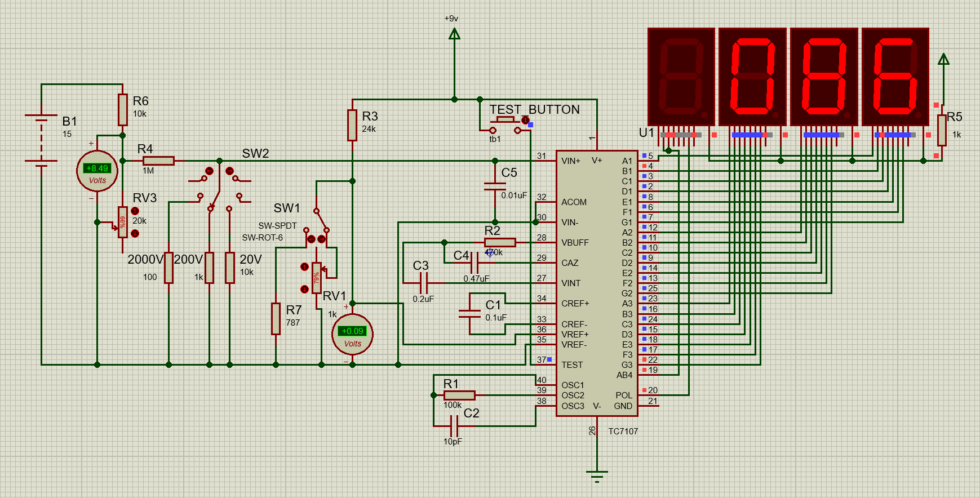Screen dimensions: 980x498
Task: Click the 0.09 volts voltmeter
Action: 352,334
